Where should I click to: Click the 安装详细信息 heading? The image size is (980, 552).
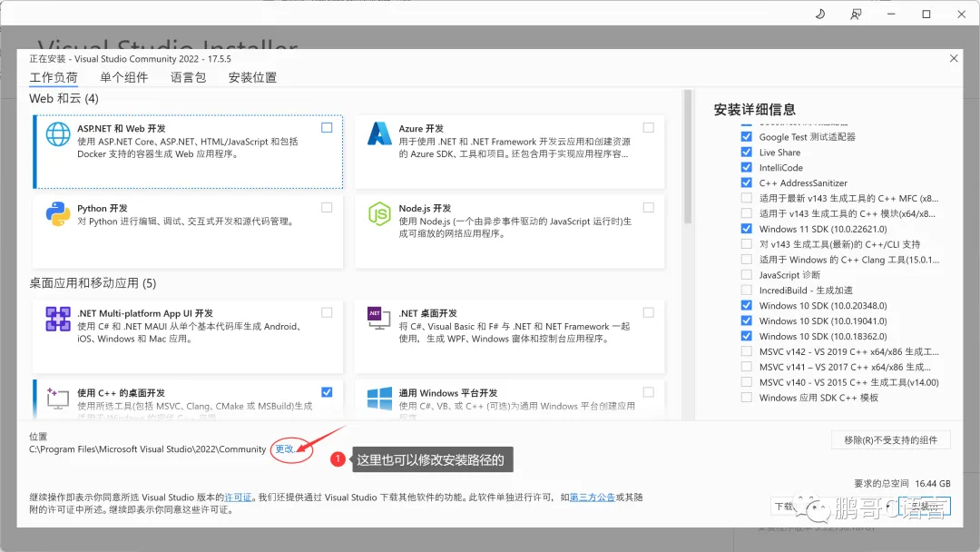click(x=754, y=110)
